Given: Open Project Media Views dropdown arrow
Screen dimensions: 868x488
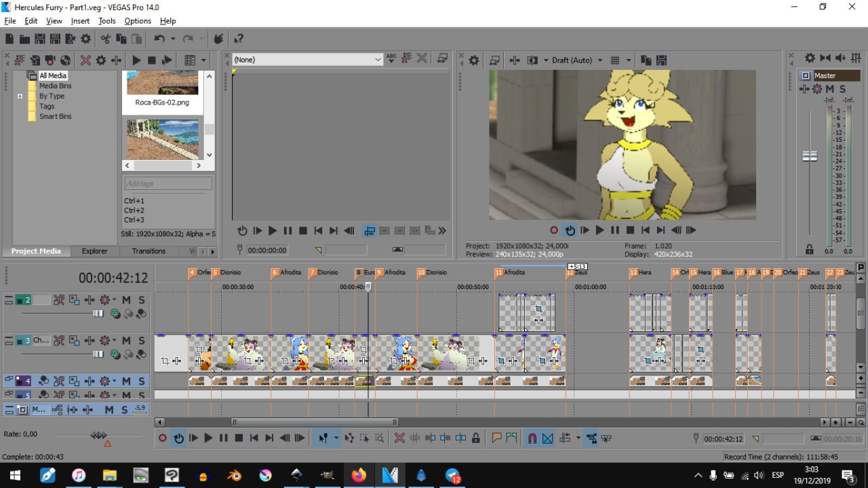Looking at the screenshot, I should (203, 60).
